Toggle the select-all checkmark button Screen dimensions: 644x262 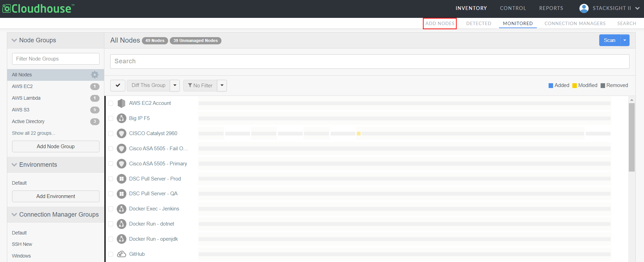tap(118, 85)
